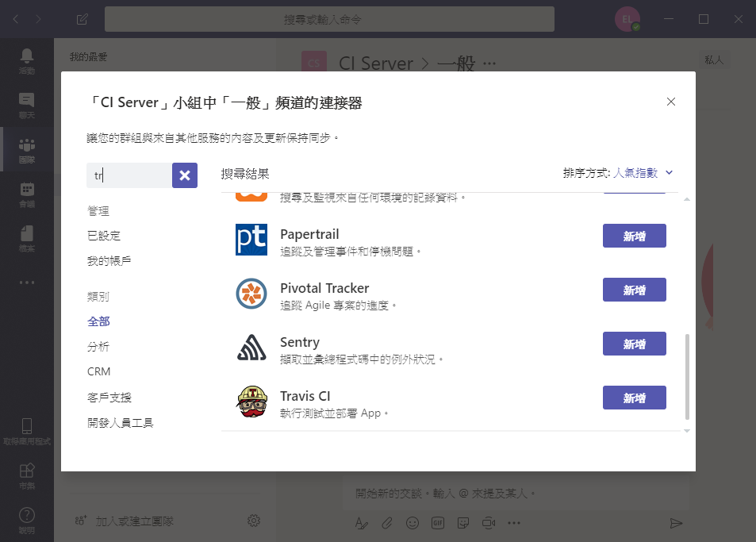The image size is (756, 542).
Task: Open the 聊天 chat icon in the sidebar
Action: coord(26,106)
